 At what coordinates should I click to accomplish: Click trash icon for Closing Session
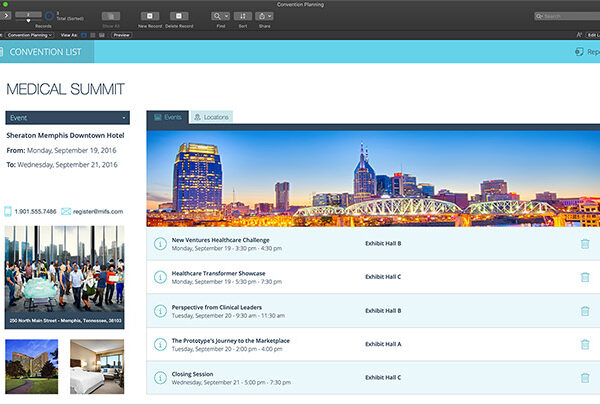point(585,376)
